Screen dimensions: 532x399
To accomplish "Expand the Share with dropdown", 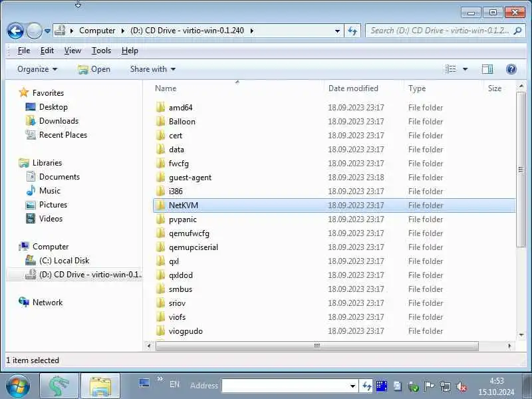I will click(153, 69).
